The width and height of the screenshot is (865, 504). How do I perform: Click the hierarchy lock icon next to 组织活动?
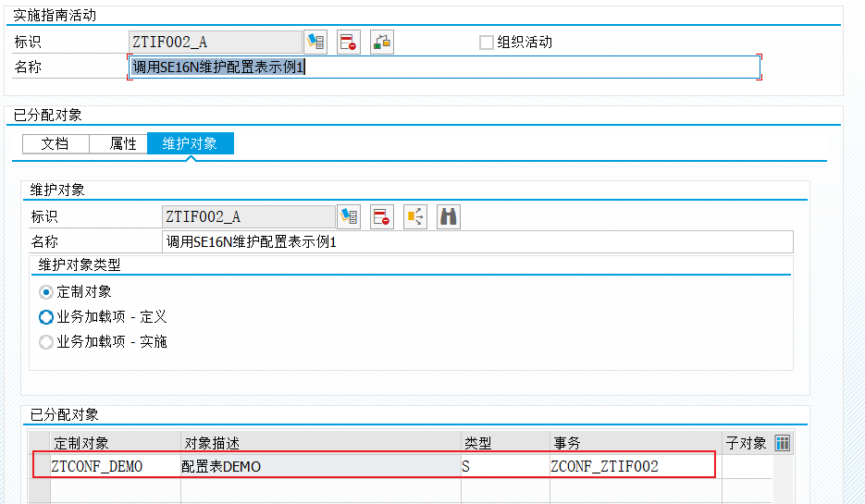[382, 42]
